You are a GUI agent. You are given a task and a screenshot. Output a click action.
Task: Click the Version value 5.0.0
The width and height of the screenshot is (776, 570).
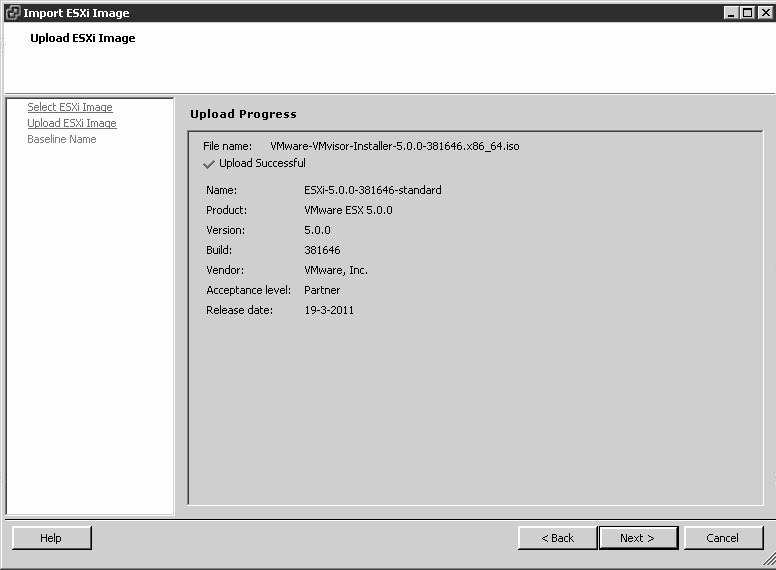click(x=317, y=230)
